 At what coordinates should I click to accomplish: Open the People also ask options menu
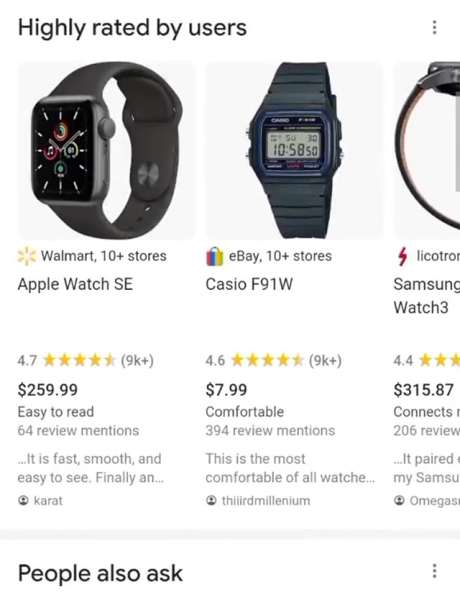pyautogui.click(x=434, y=571)
